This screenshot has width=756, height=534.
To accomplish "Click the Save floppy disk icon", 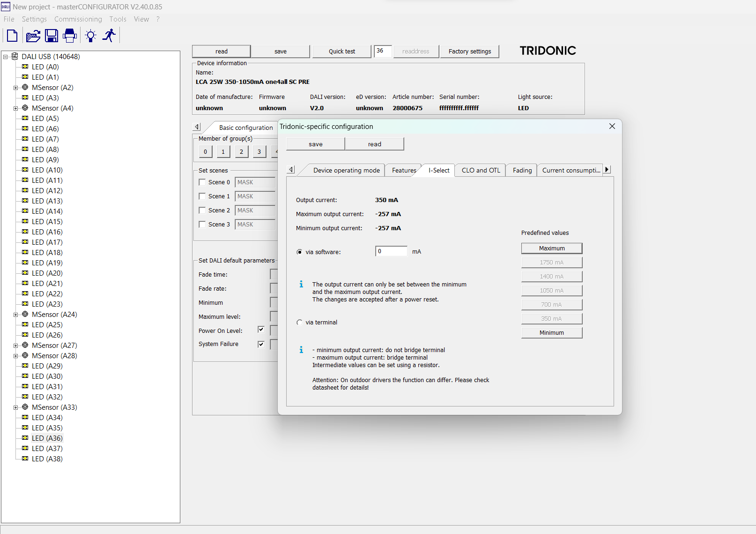I will (x=52, y=36).
